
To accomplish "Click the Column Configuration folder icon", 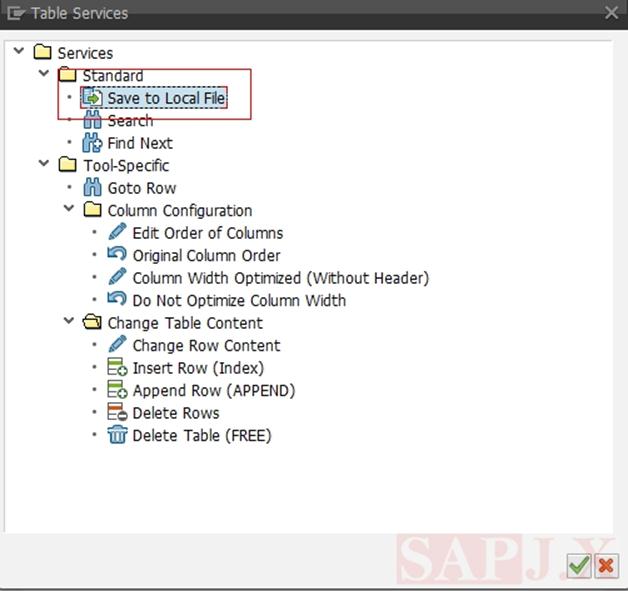I will (93, 209).
